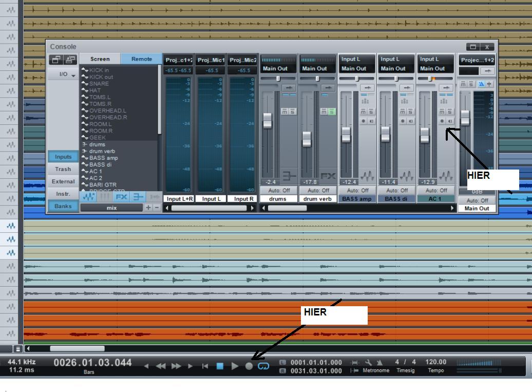Click the Return to Zero transport button
Screen dimensions: 532x392
tap(205, 366)
